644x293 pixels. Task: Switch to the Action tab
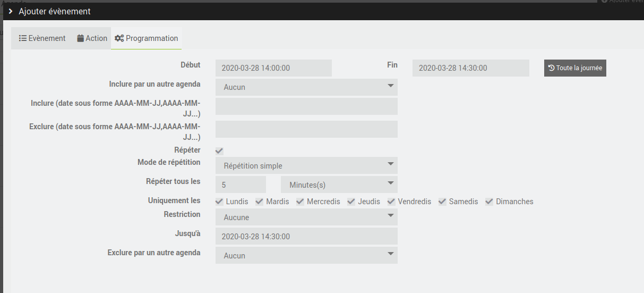click(92, 38)
